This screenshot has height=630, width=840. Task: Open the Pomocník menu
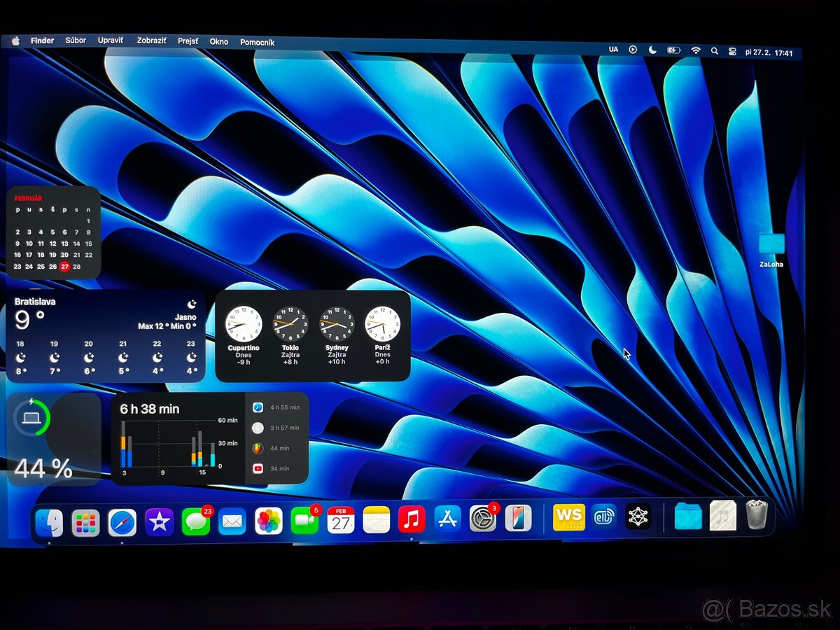point(258,43)
